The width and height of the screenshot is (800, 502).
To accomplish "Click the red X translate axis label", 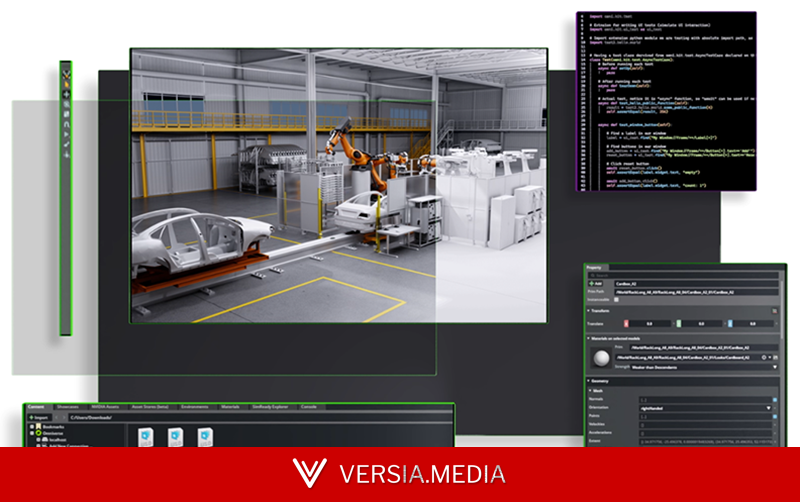I will (626, 323).
